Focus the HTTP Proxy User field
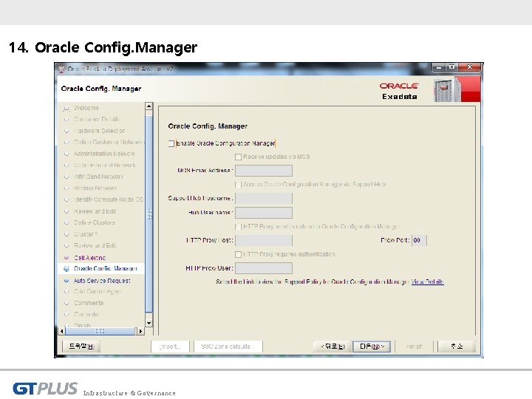Screen dimensions: 532x399 click(264, 268)
